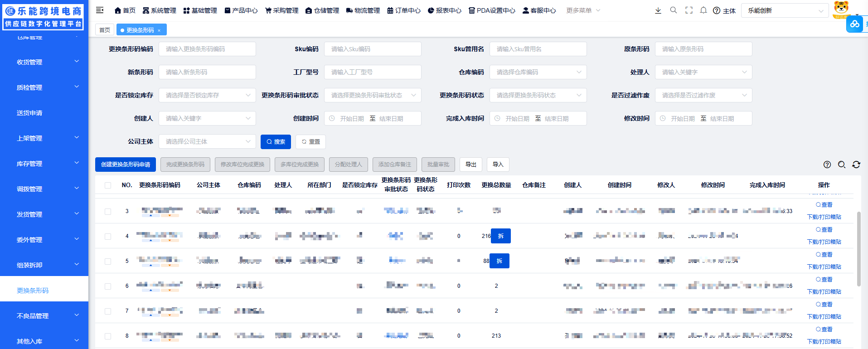868x349 pixels.
Task: Open the 乐能创新 entity selector
Action: coord(785,10)
